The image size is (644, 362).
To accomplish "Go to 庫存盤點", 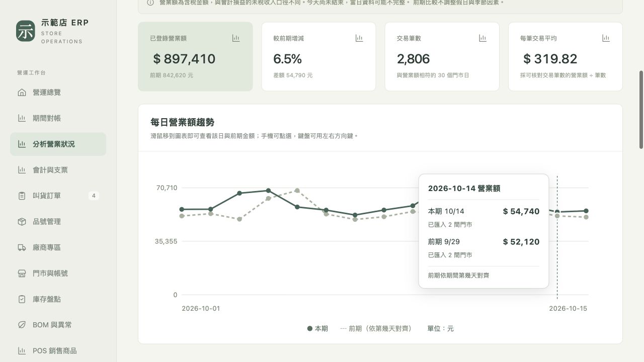I will (x=58, y=299).
